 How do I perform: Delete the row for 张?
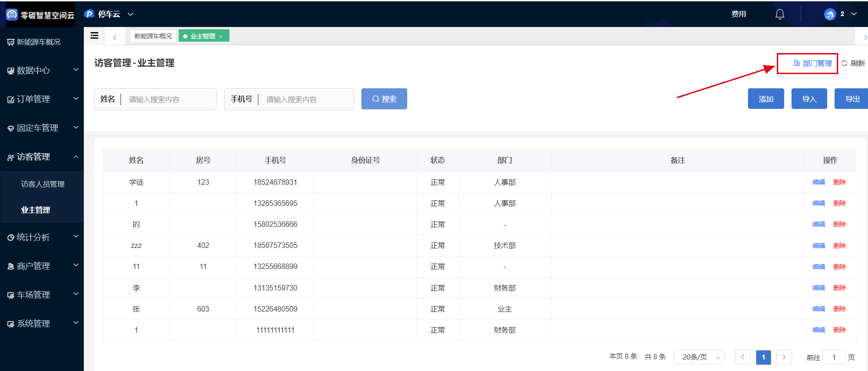840,309
